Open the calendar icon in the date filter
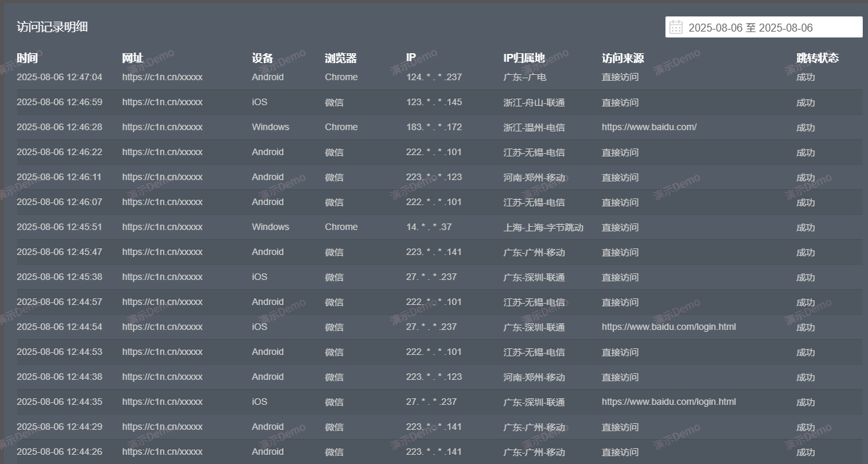 coord(675,27)
